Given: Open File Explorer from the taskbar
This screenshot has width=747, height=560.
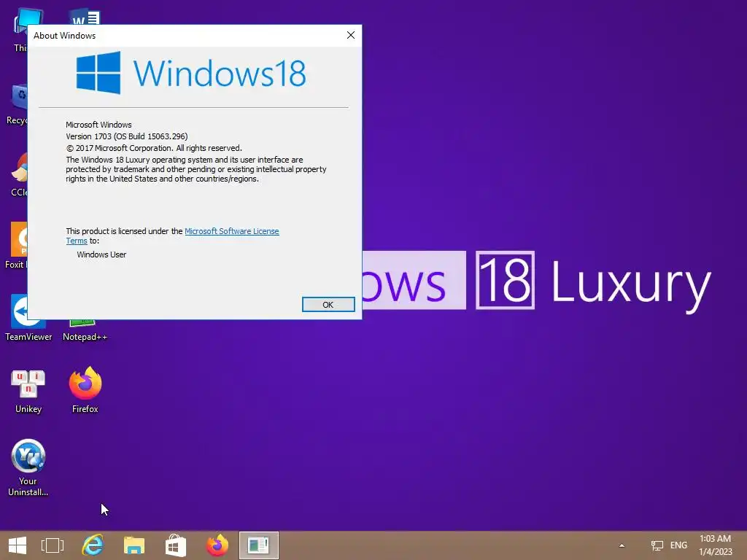Looking at the screenshot, I should (134, 545).
